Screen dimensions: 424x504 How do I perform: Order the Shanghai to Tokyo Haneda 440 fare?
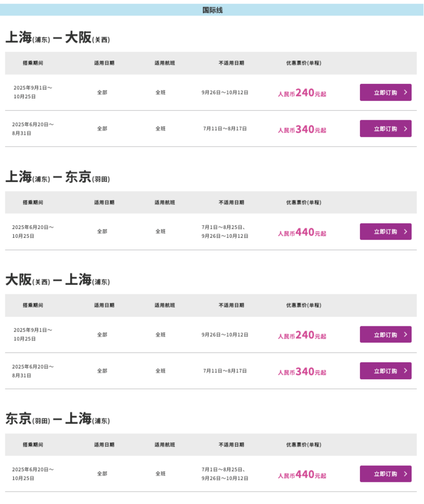pos(385,232)
